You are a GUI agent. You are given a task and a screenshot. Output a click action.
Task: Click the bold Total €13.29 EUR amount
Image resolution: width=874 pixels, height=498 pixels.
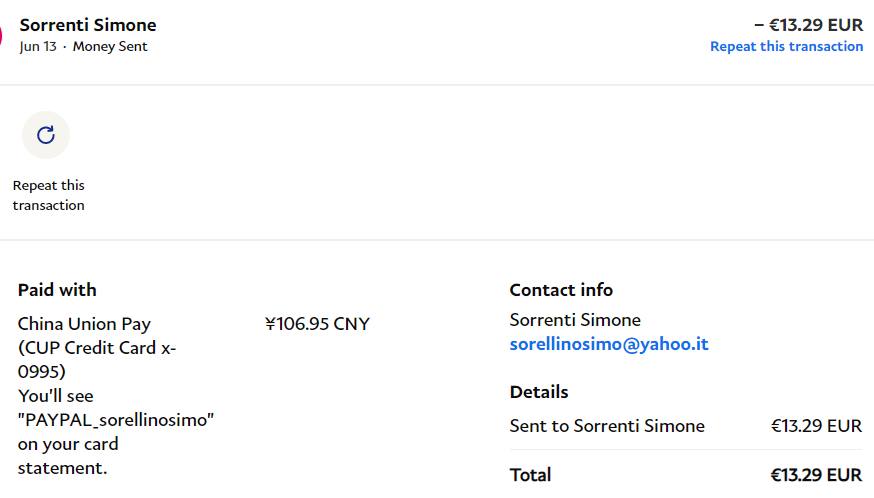click(x=816, y=475)
